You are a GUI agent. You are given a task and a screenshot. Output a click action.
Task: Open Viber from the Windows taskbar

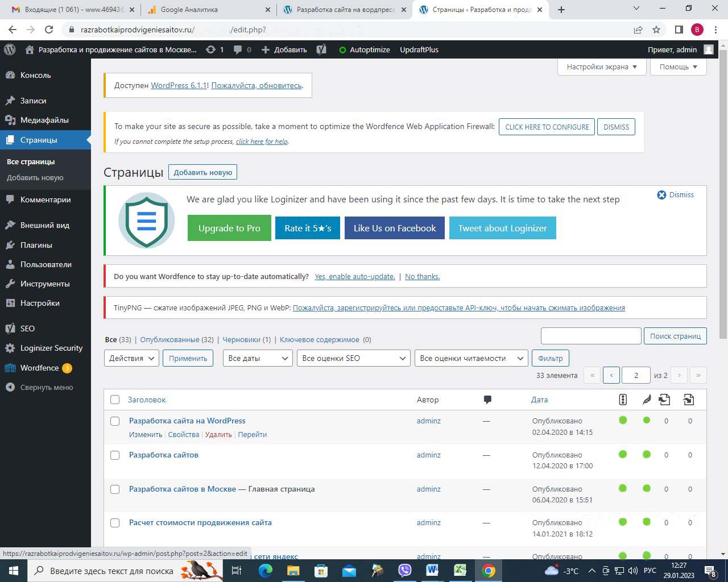[x=404, y=571]
